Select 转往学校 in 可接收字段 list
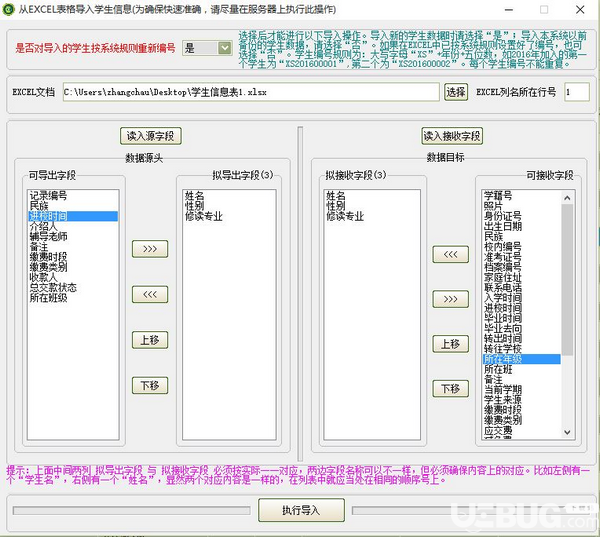The width and height of the screenshot is (600, 537). coord(522,349)
